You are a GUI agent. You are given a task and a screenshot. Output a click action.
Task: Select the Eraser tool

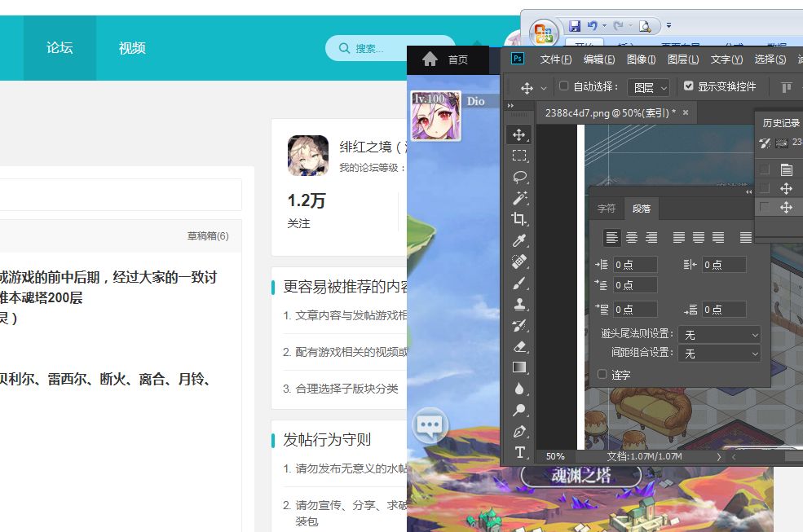point(518,346)
